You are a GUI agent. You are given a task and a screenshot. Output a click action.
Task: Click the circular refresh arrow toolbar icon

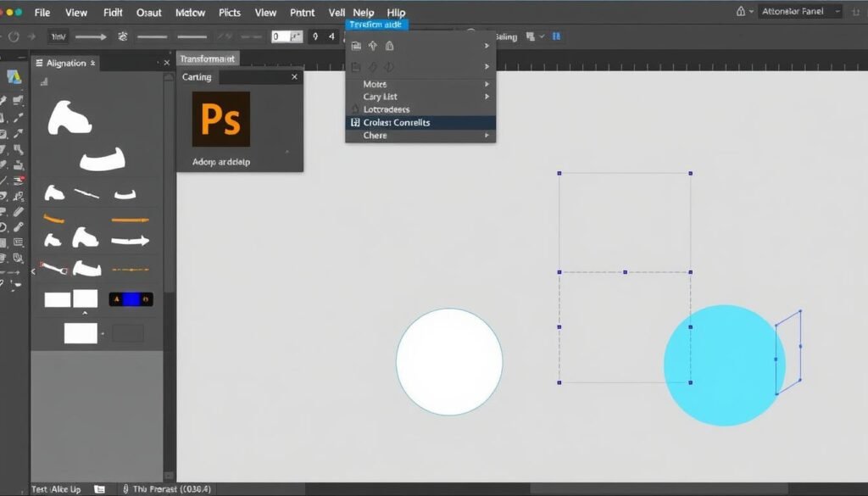coord(14,36)
